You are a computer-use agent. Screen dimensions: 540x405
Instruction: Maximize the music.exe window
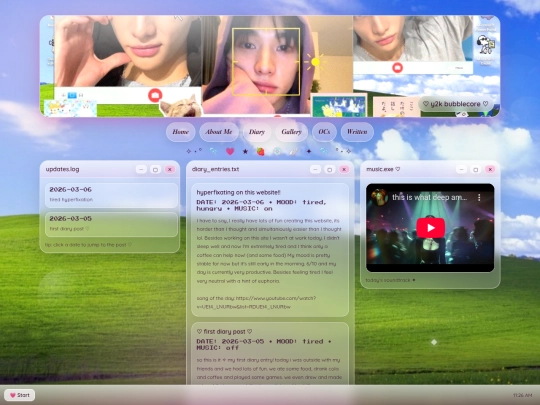point(476,169)
